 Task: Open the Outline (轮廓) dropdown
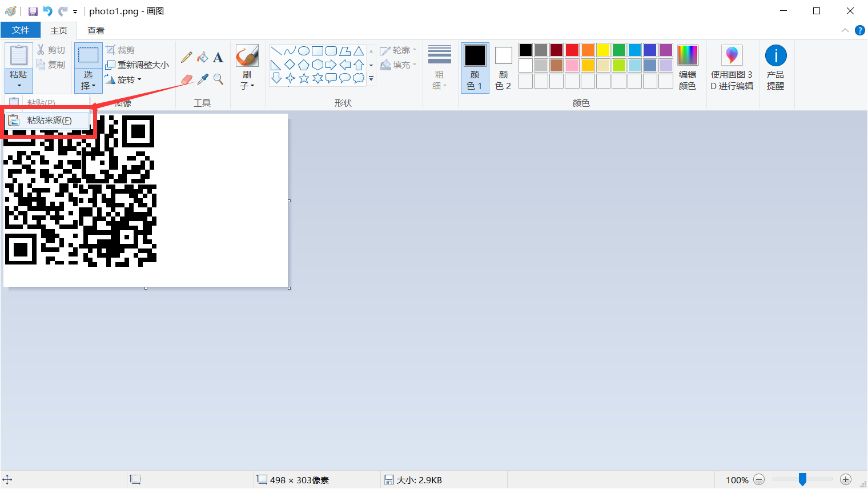(399, 50)
